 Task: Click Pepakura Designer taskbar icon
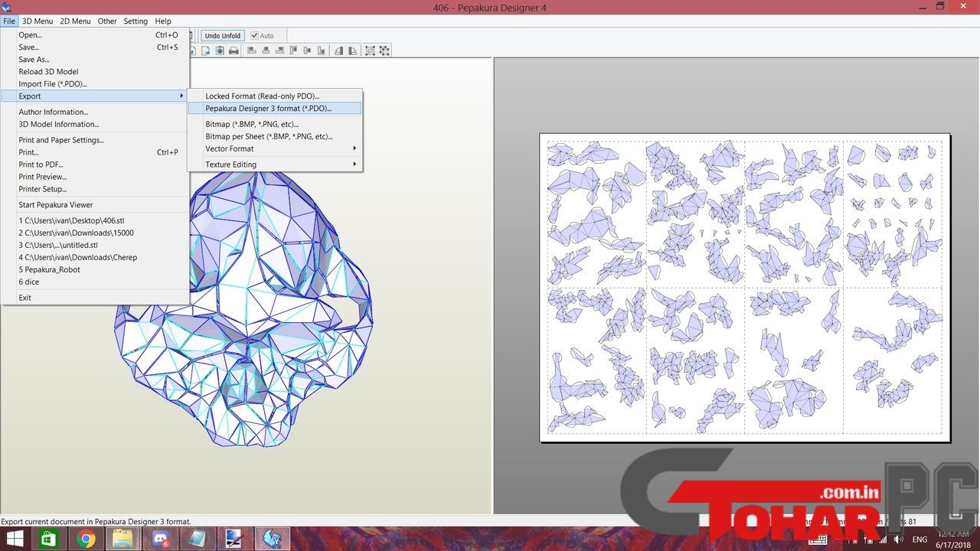click(272, 540)
